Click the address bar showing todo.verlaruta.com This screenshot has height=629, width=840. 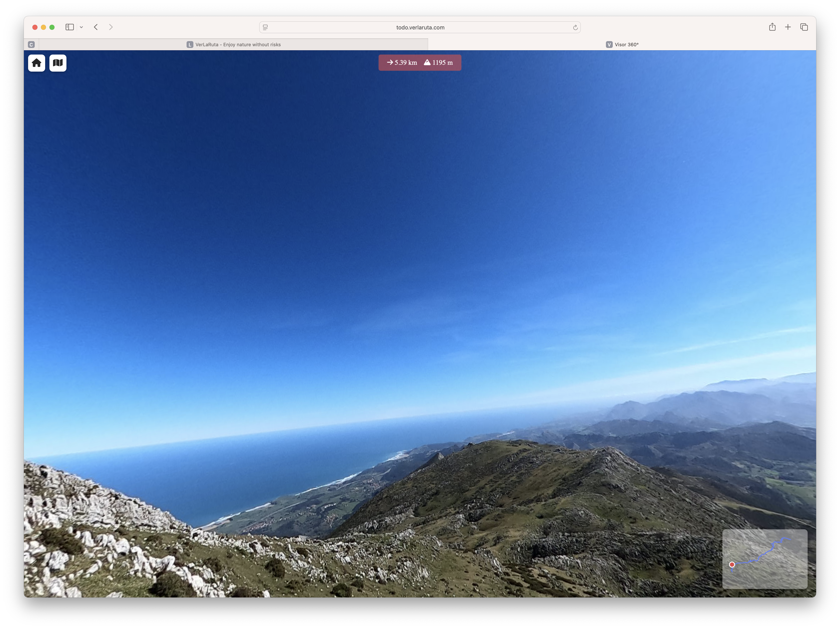(420, 27)
